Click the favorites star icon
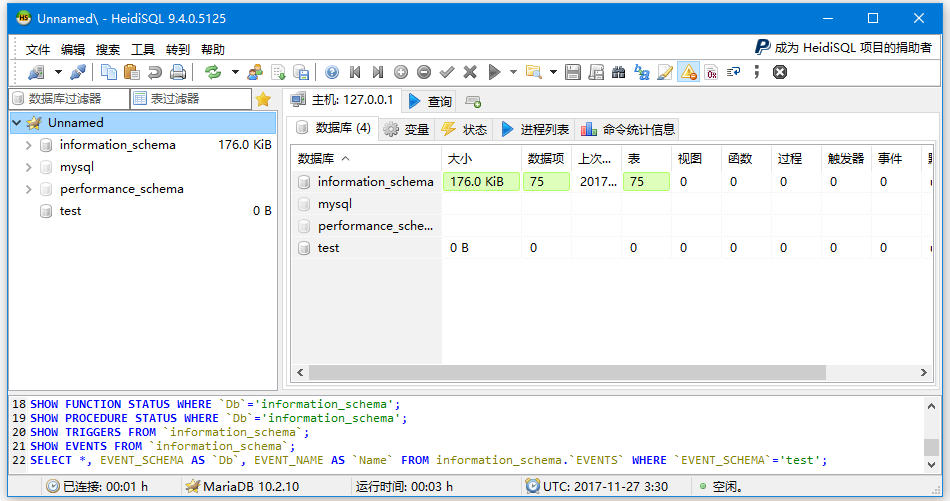 tap(263, 99)
